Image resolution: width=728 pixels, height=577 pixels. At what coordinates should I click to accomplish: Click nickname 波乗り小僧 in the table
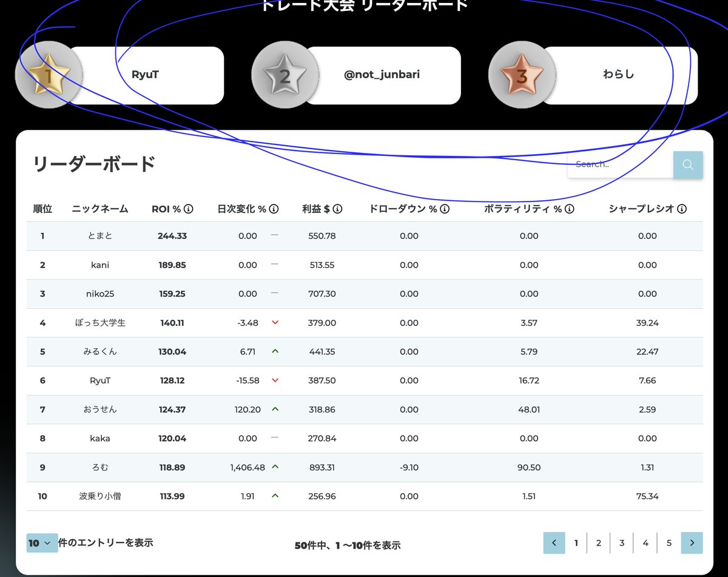click(x=100, y=496)
